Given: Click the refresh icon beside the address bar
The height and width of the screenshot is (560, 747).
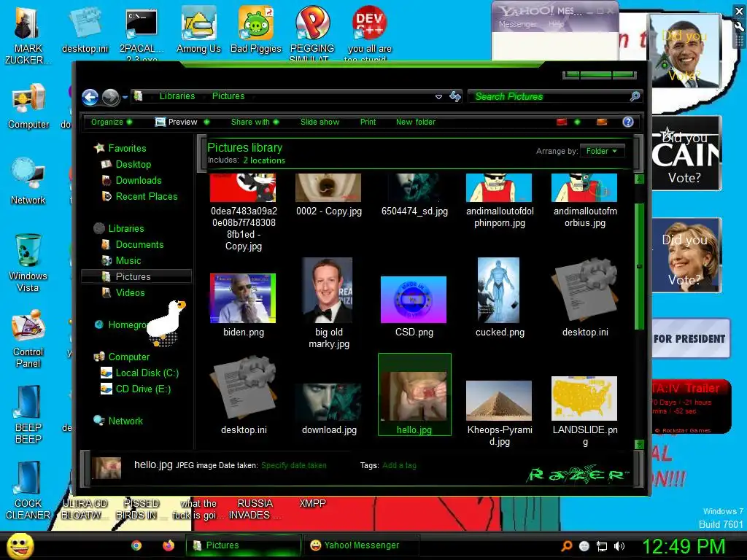Looking at the screenshot, I should (x=455, y=97).
